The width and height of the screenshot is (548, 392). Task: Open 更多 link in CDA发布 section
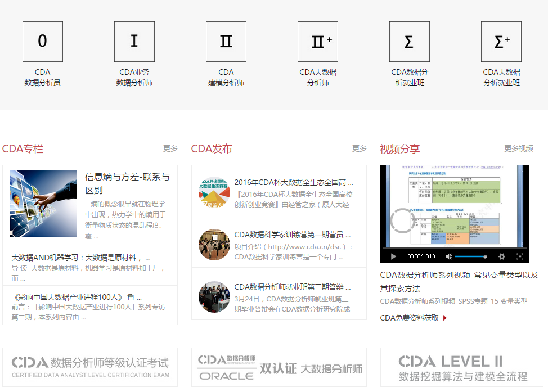[x=360, y=148]
